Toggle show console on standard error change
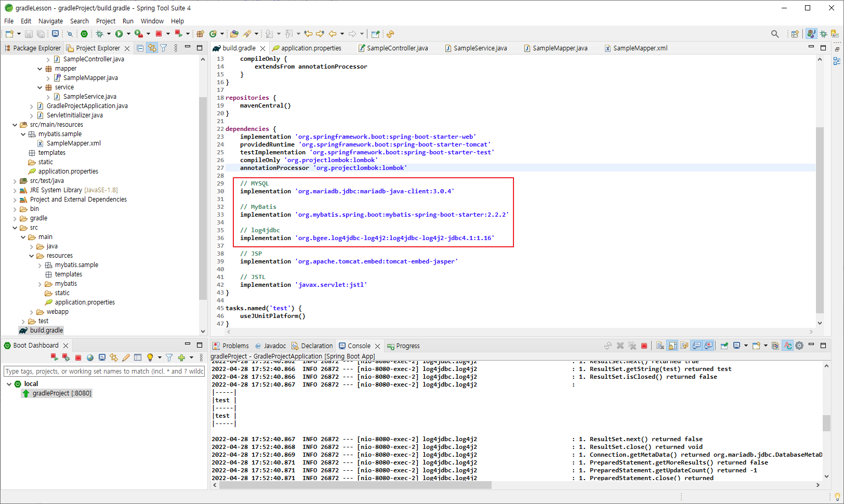This screenshot has height=504, width=844. point(708,346)
